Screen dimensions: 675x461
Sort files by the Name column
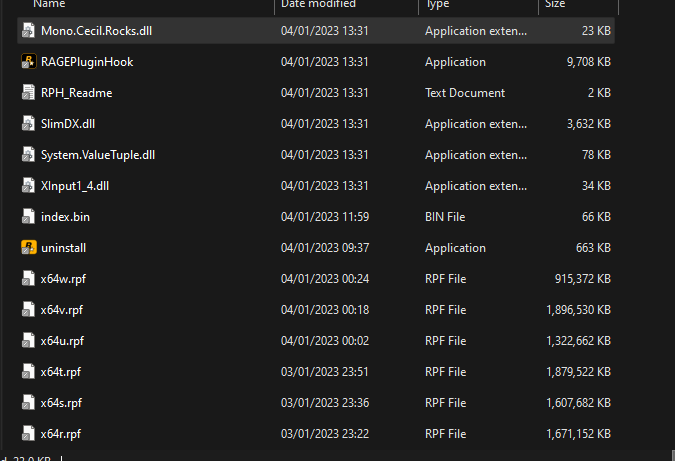pos(50,5)
